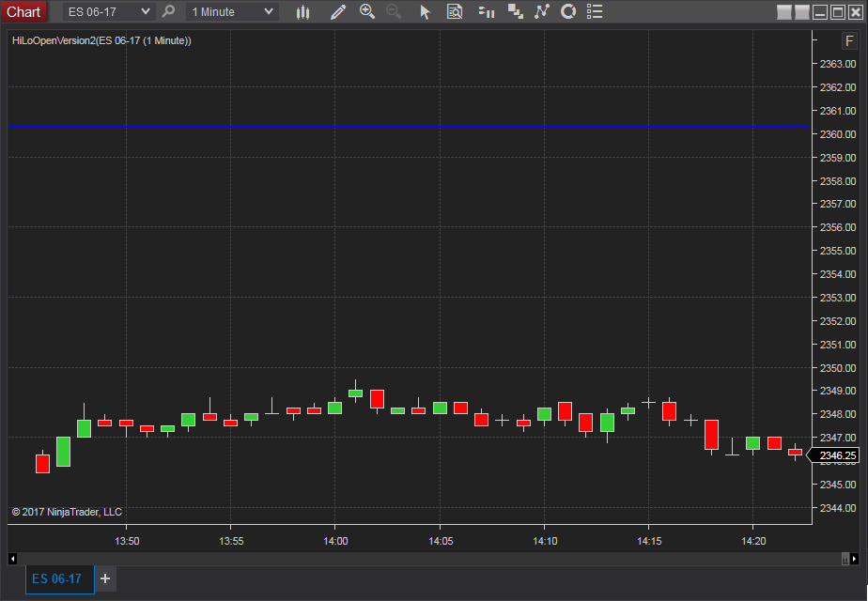Open the chart trader icon

486,11
